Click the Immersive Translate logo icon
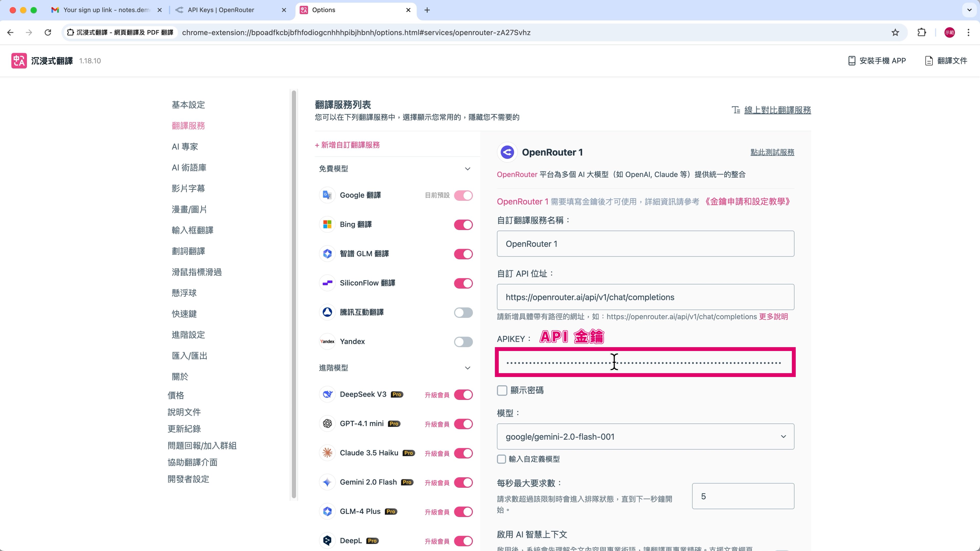980x551 pixels. point(19,61)
